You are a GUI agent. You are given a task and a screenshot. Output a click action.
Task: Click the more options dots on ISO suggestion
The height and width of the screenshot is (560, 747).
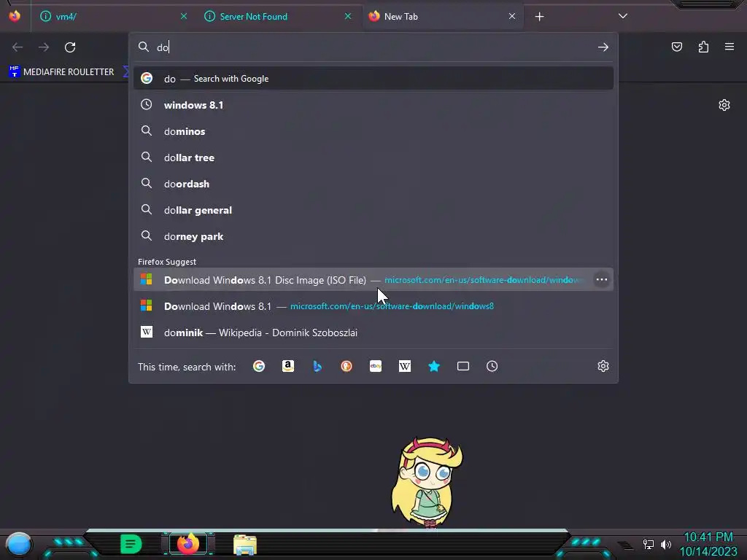602,279
